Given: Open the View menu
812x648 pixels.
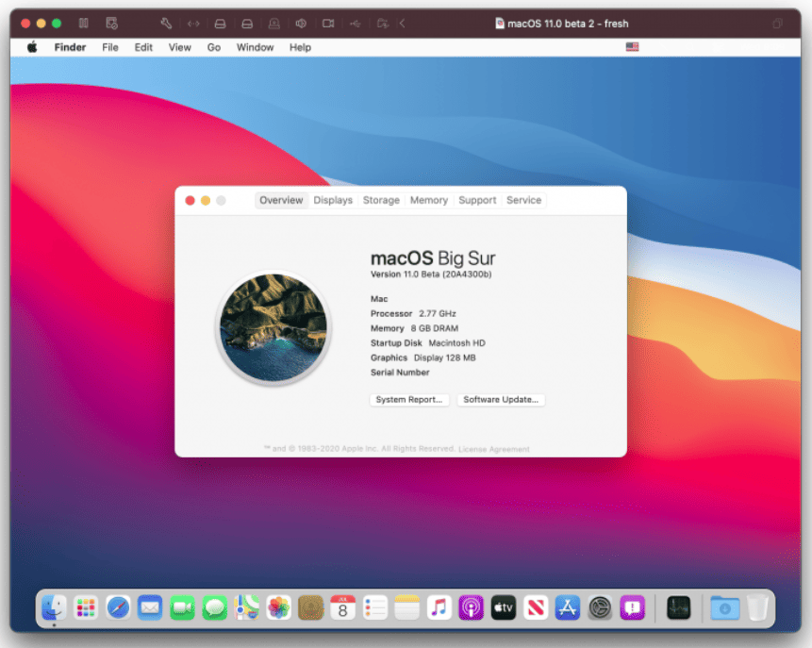Looking at the screenshot, I should (180, 47).
